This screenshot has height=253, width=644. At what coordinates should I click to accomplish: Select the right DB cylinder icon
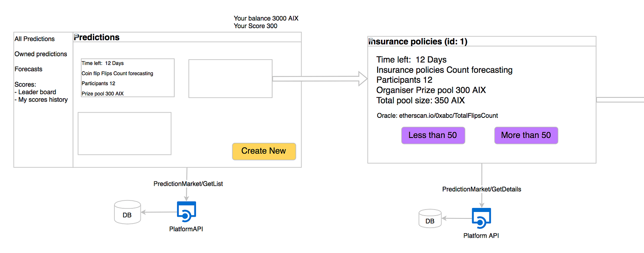430,219
